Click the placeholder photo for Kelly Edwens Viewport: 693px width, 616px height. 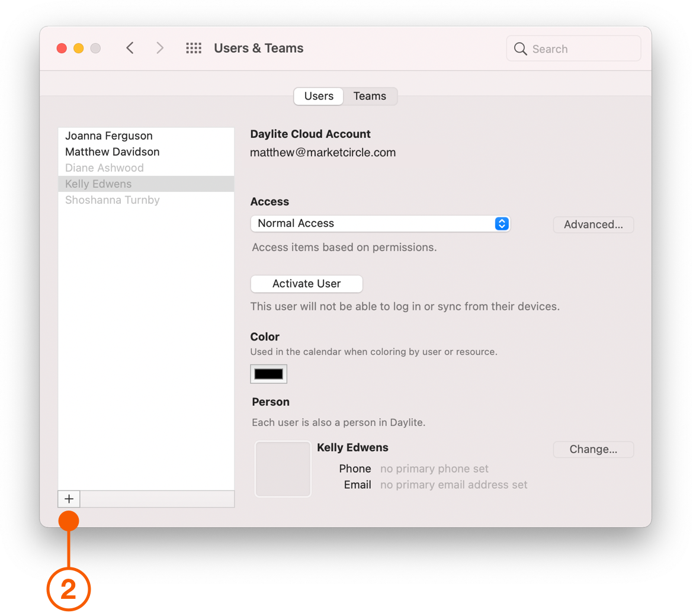pyautogui.click(x=283, y=469)
